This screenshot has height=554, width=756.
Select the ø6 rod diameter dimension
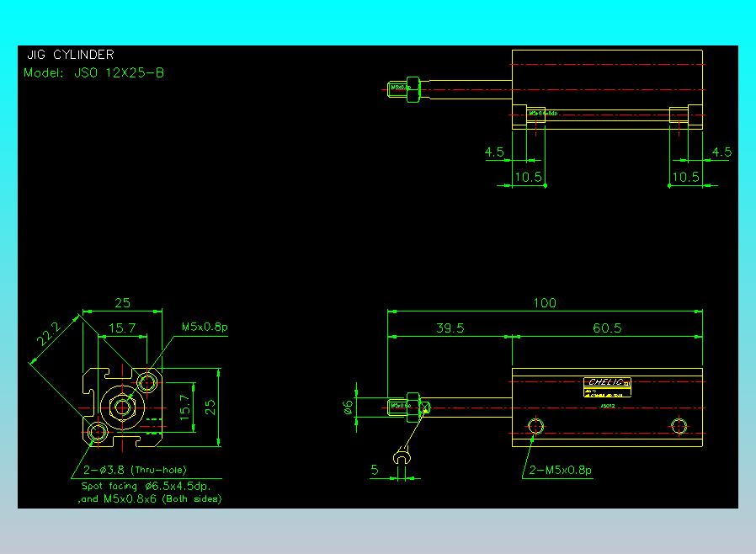point(348,408)
